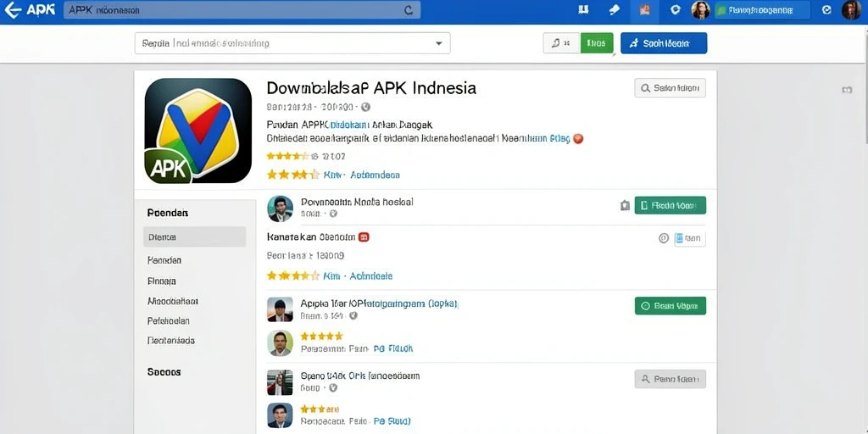Click the circular icon right of green field
Image resolution: width=868 pixels, height=434 pixels.
[826, 10]
